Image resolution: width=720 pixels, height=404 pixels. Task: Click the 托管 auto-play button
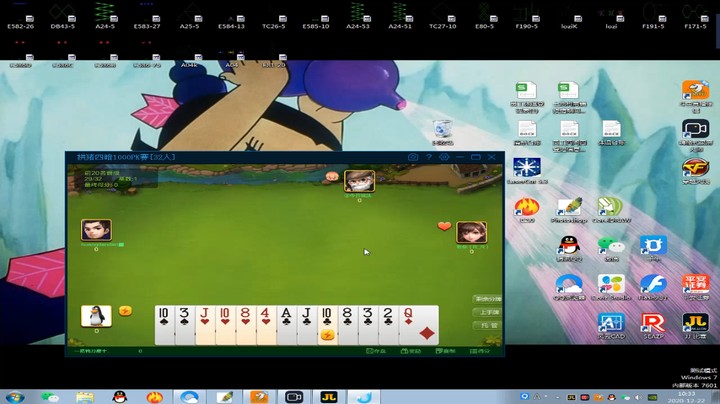(488, 325)
